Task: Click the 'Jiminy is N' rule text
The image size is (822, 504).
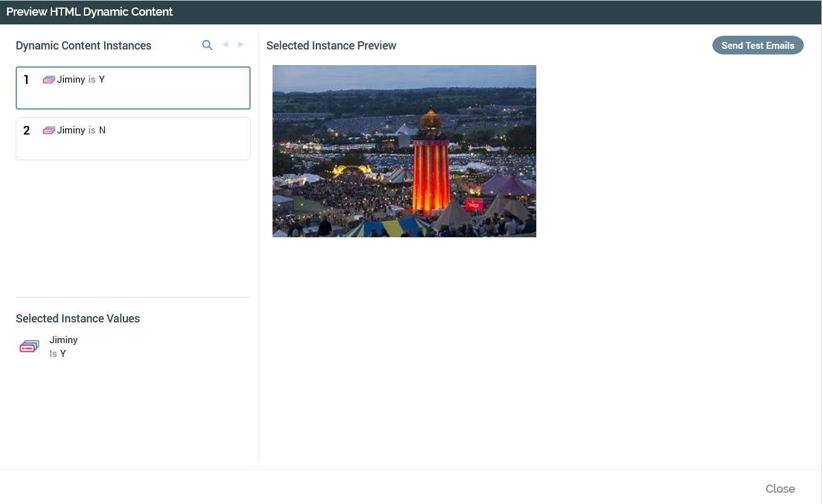Action: (81, 131)
